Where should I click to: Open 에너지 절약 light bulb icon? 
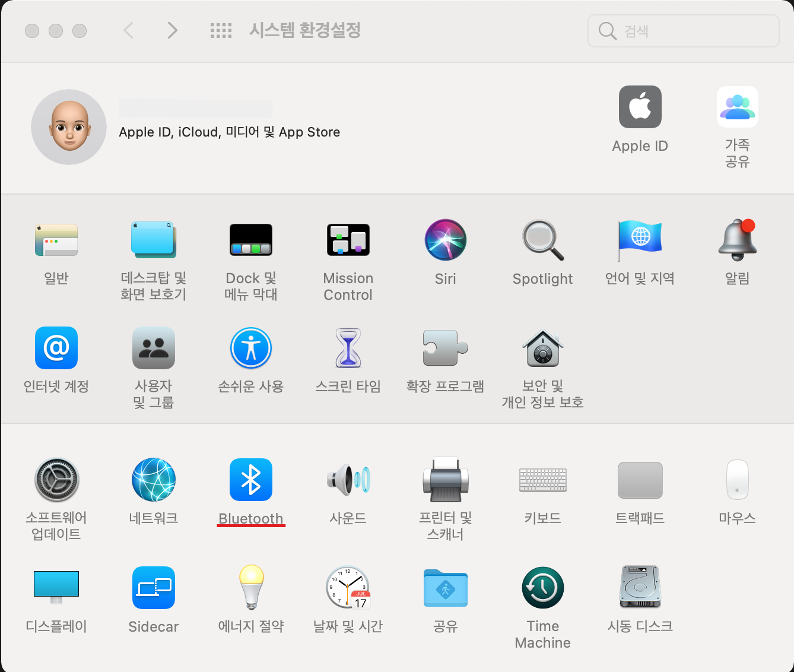tap(251, 588)
